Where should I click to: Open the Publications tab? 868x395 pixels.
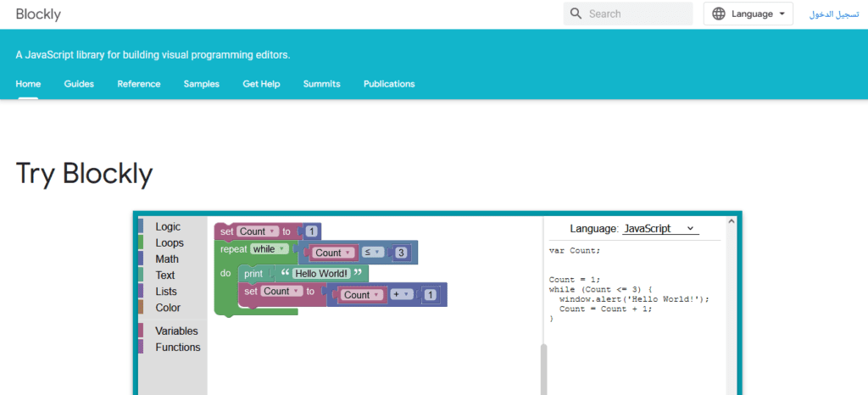point(389,84)
